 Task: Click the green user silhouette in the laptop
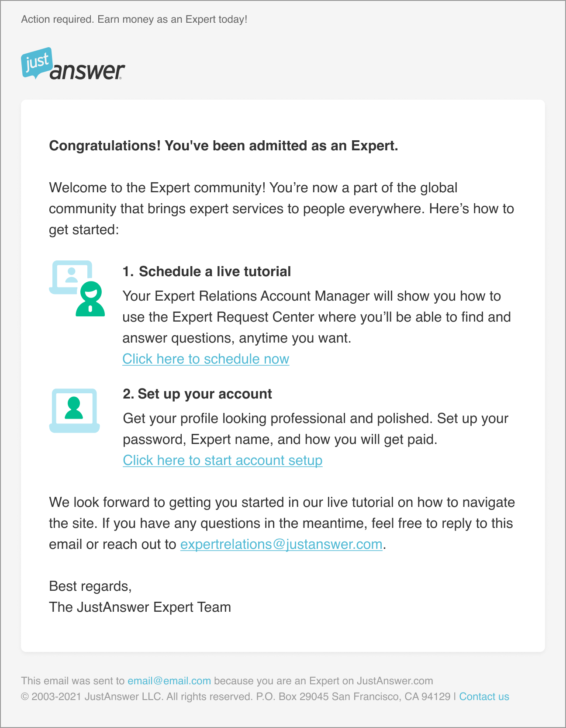click(x=74, y=408)
